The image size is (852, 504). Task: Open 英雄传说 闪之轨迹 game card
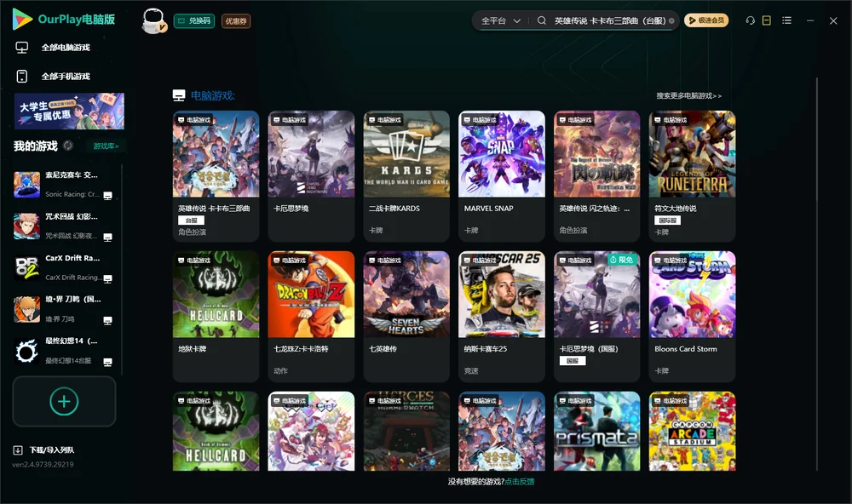[597, 176]
